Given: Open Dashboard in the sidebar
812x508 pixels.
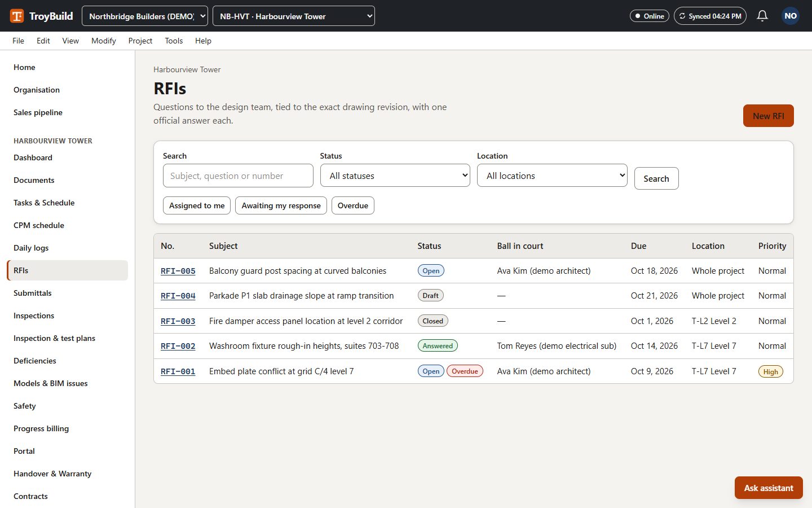Looking at the screenshot, I should click(68, 157).
